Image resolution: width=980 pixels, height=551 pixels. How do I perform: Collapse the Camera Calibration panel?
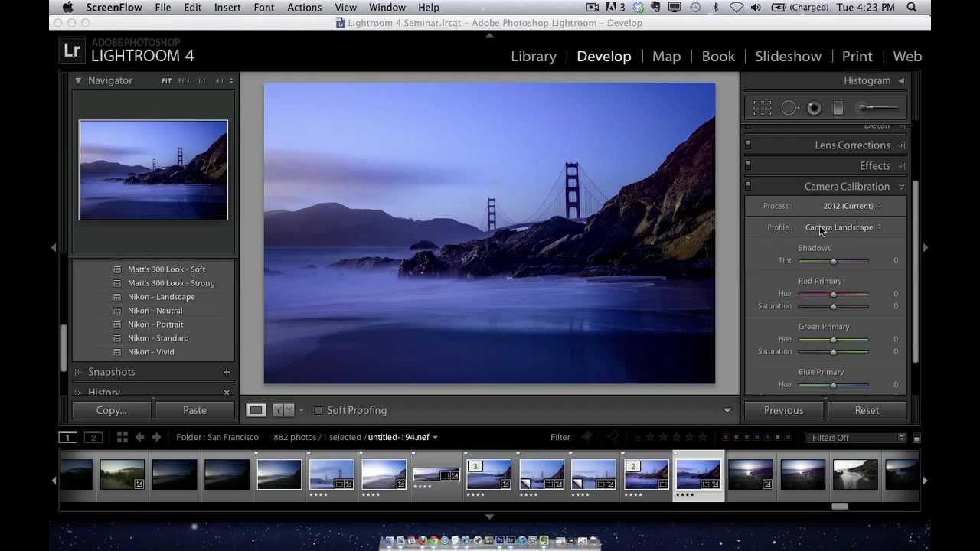tap(901, 187)
